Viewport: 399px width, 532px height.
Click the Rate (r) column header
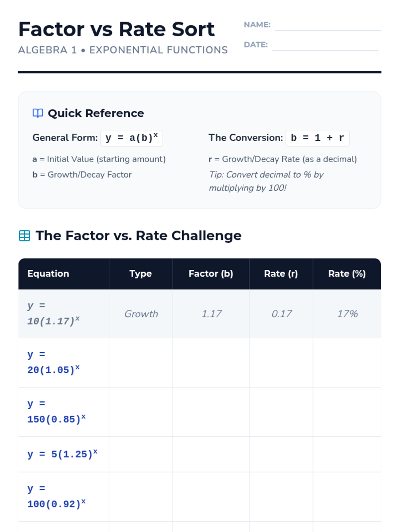[281, 274]
